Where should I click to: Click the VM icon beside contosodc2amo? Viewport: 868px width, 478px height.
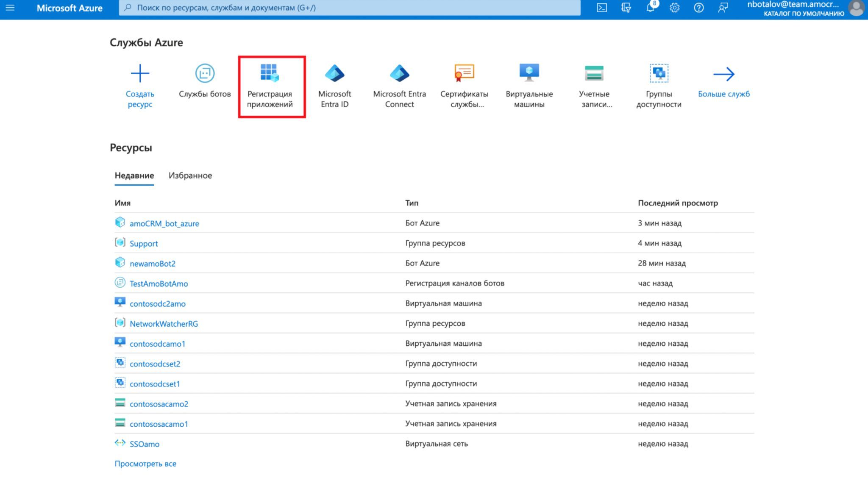click(x=120, y=303)
